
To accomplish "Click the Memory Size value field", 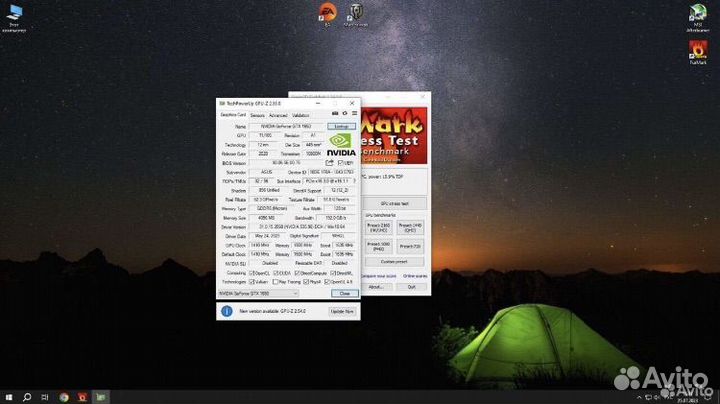I will [x=266, y=218].
